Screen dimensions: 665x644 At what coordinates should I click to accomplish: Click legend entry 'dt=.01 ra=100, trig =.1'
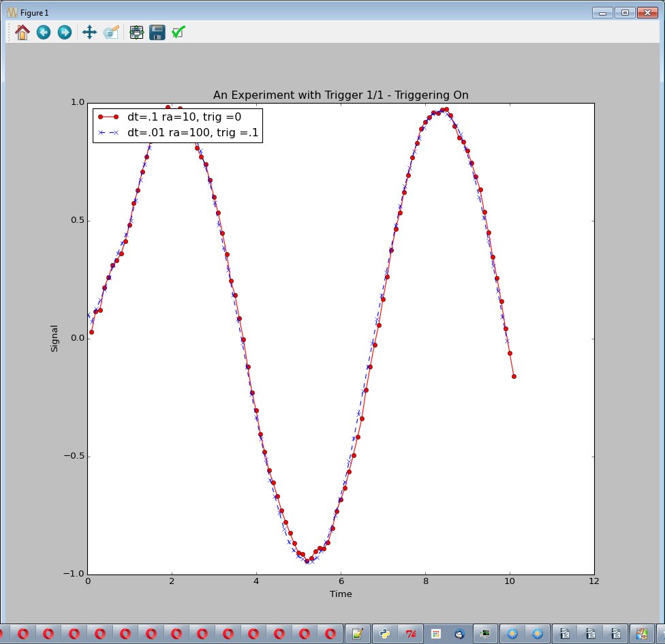[x=193, y=133]
